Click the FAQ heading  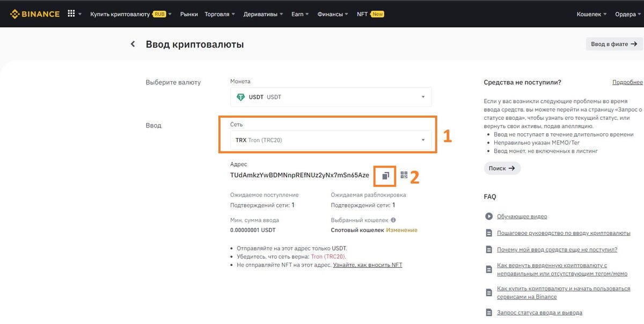(490, 197)
